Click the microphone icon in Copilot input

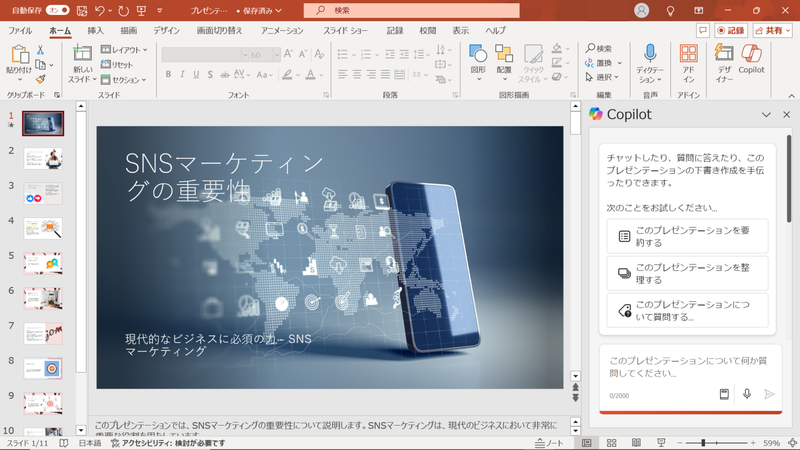pyautogui.click(x=746, y=394)
